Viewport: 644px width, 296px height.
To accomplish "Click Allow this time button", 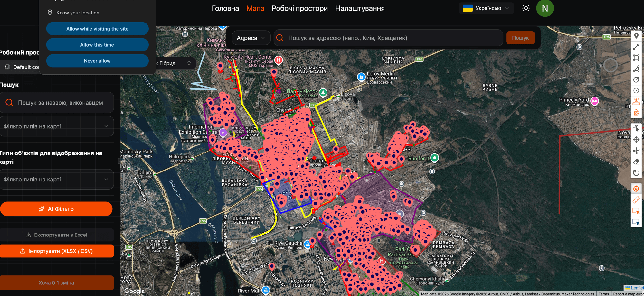I will pos(97,45).
